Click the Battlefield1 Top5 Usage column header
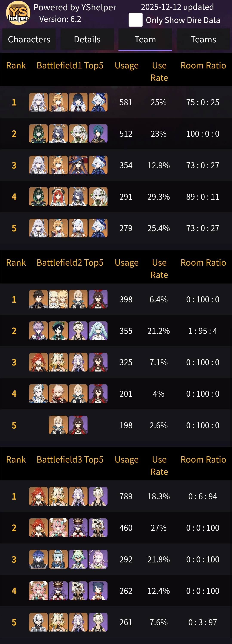This screenshot has width=232, height=644. (x=127, y=65)
